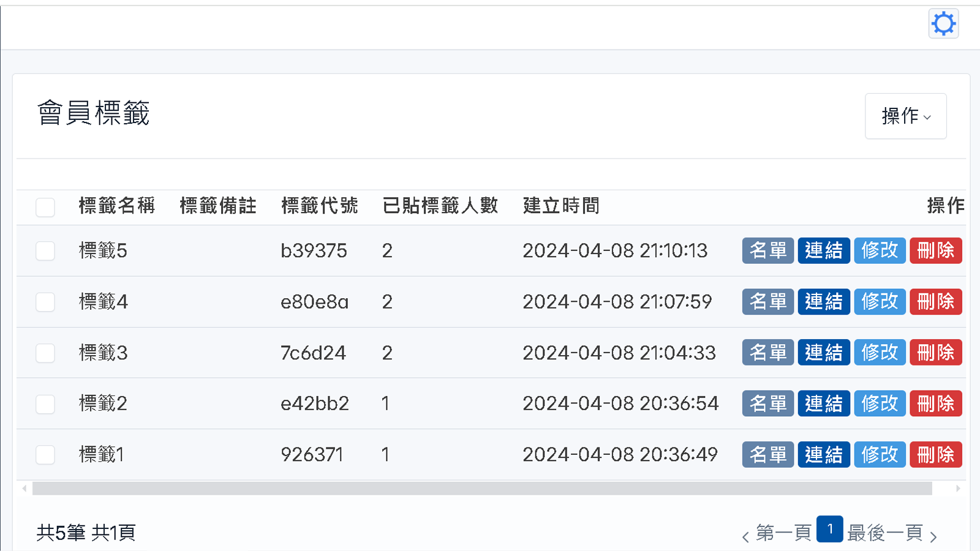Click timestamp 2024-04-08 21:10:13

[615, 250]
